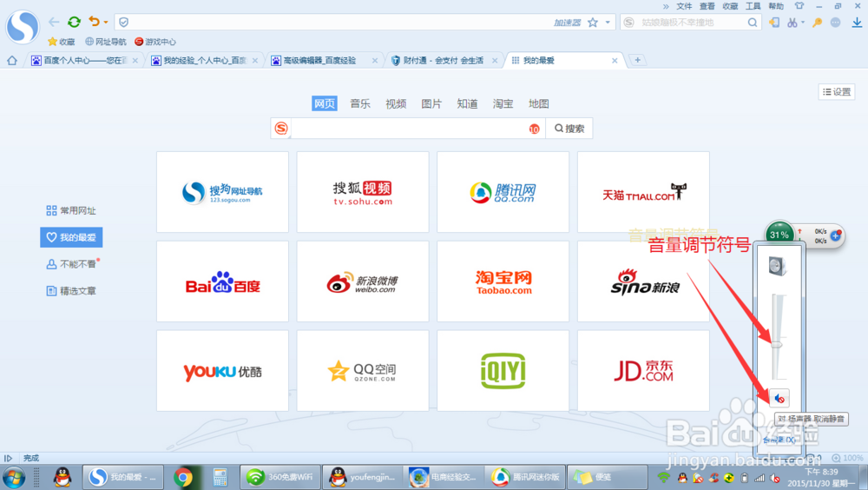Screen dimensions: 868x490
Task: Open the Baidu 百度 tile
Action: [222, 281]
